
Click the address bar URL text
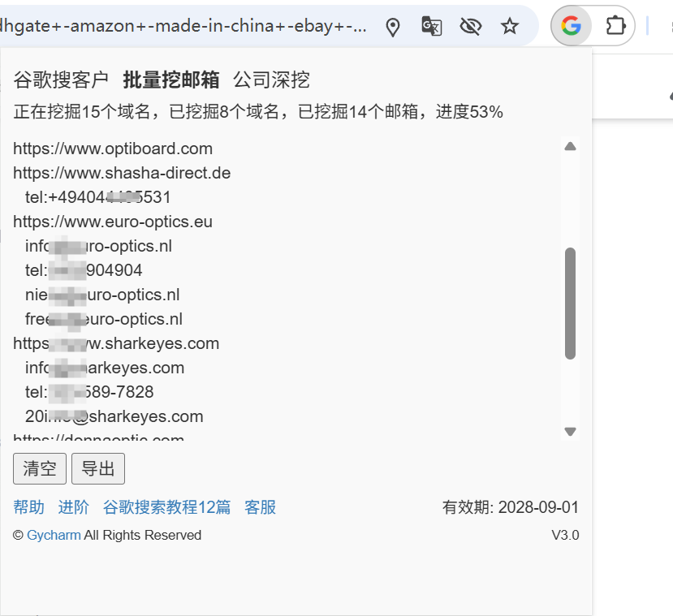point(183,26)
